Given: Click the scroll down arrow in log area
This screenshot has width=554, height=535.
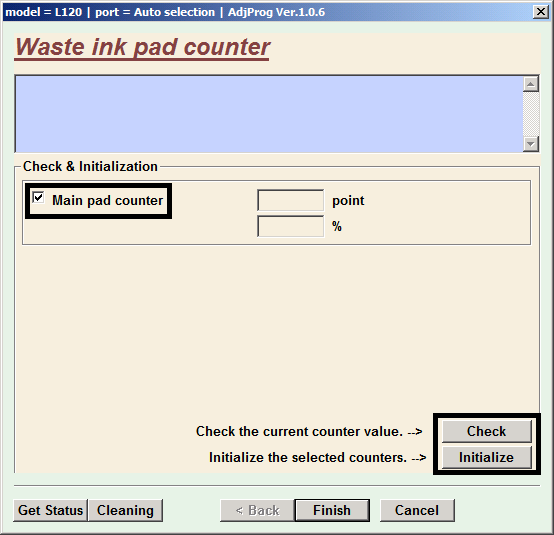Looking at the screenshot, I should click(x=531, y=144).
